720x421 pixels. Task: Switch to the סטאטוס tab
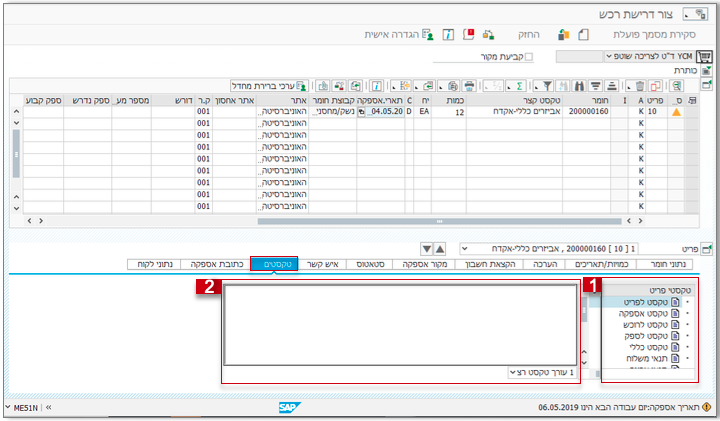[370, 264]
